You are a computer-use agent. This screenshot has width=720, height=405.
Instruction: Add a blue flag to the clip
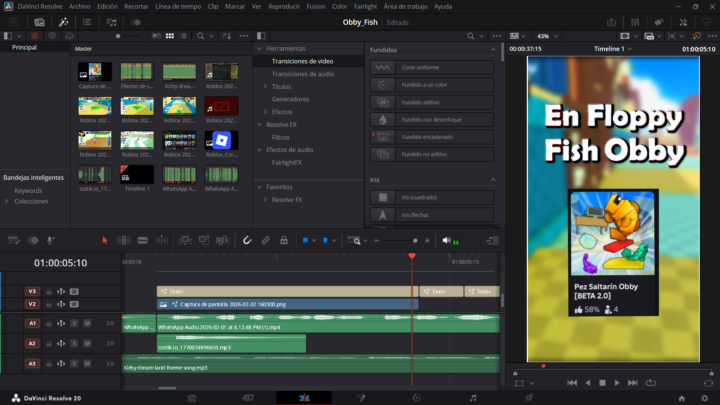pos(305,240)
